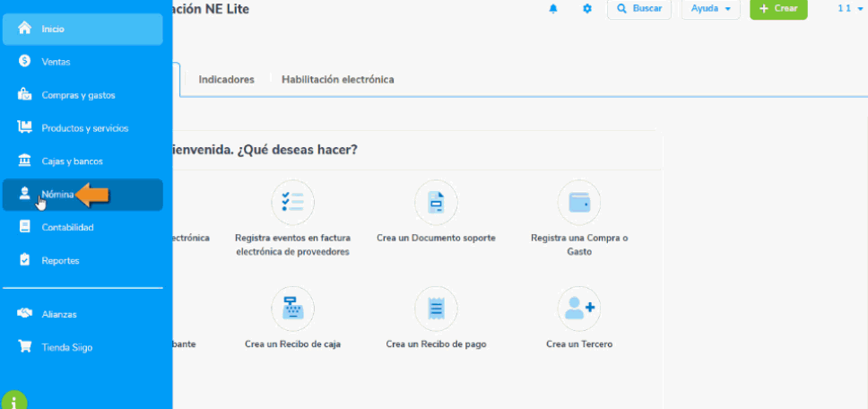Open Cajas y bancos bank icon
Image resolution: width=868 pixels, height=409 pixels.
25,161
